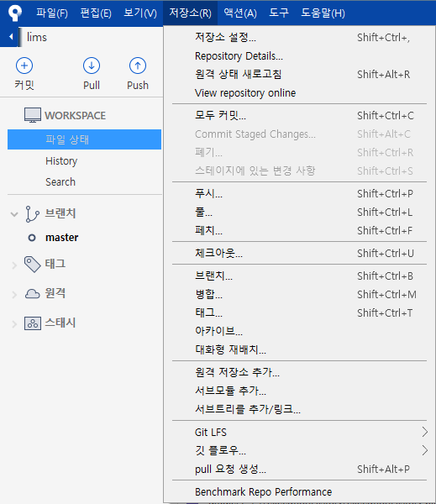Screen dimensions: 436x504
Task: Click the 브랜치 section label
Action: click(60, 213)
